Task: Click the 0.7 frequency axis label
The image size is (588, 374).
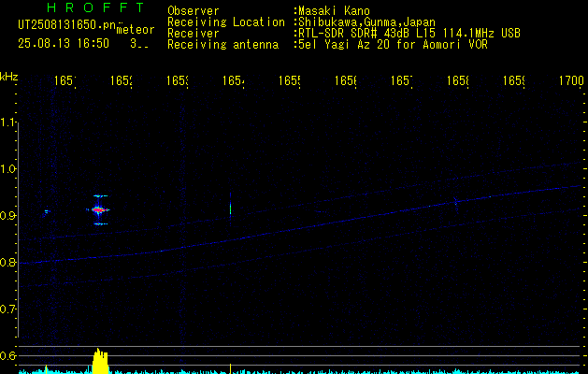Action: (8, 309)
